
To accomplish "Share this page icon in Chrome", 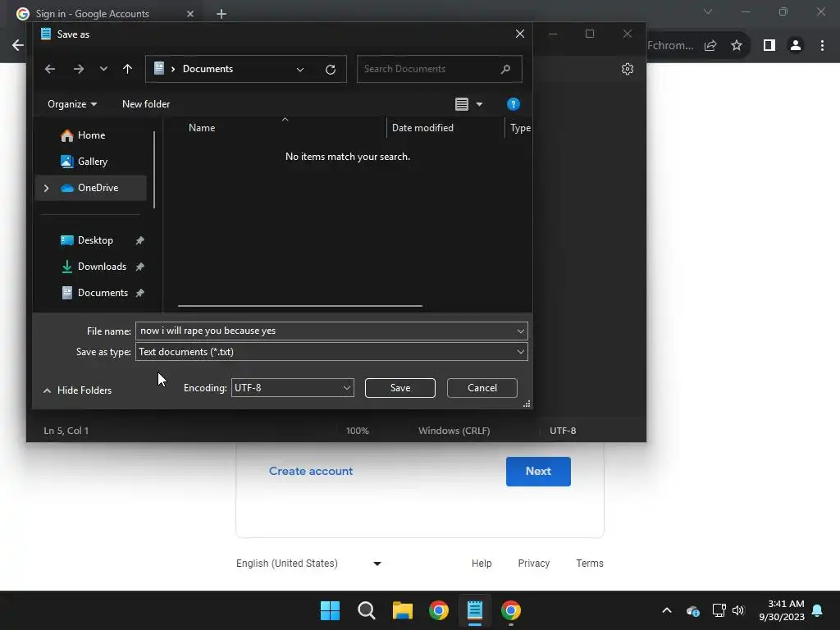I will pos(710,46).
